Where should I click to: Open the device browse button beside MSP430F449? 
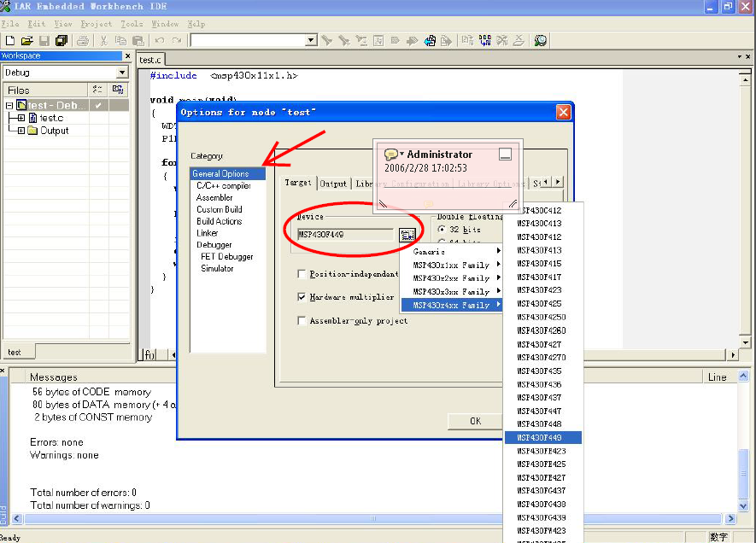pos(407,235)
